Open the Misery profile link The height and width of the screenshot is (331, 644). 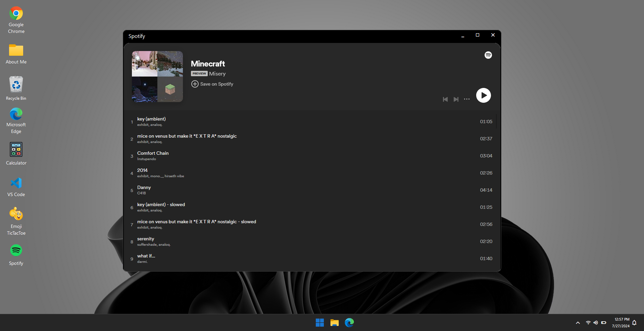click(x=217, y=74)
